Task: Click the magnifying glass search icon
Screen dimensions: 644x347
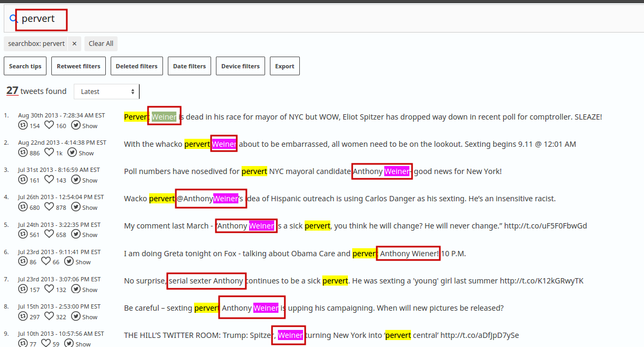Action: tap(14, 19)
